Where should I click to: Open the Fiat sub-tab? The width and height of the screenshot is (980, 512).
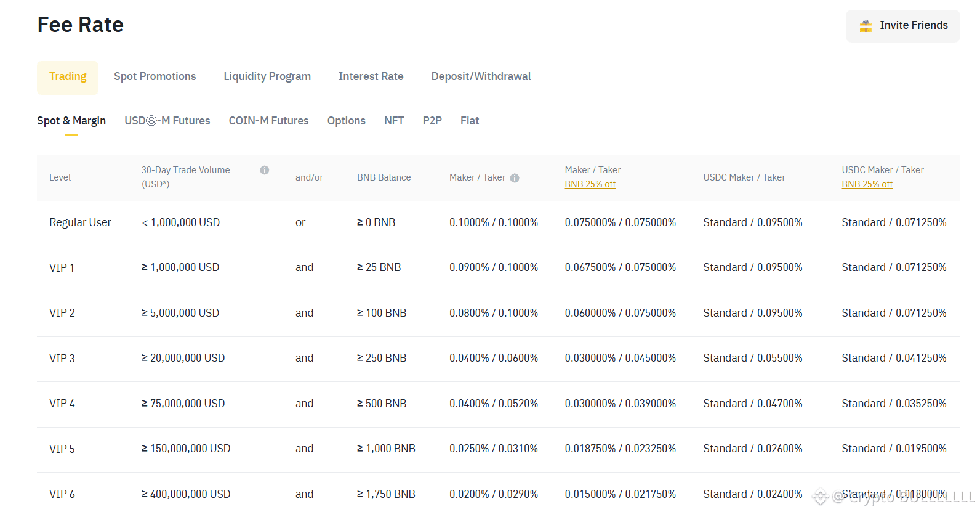(470, 121)
